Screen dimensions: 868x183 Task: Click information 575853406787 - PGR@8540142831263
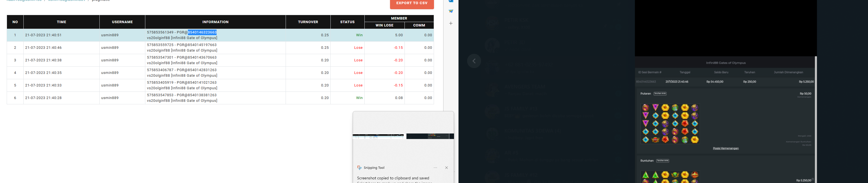182,70
